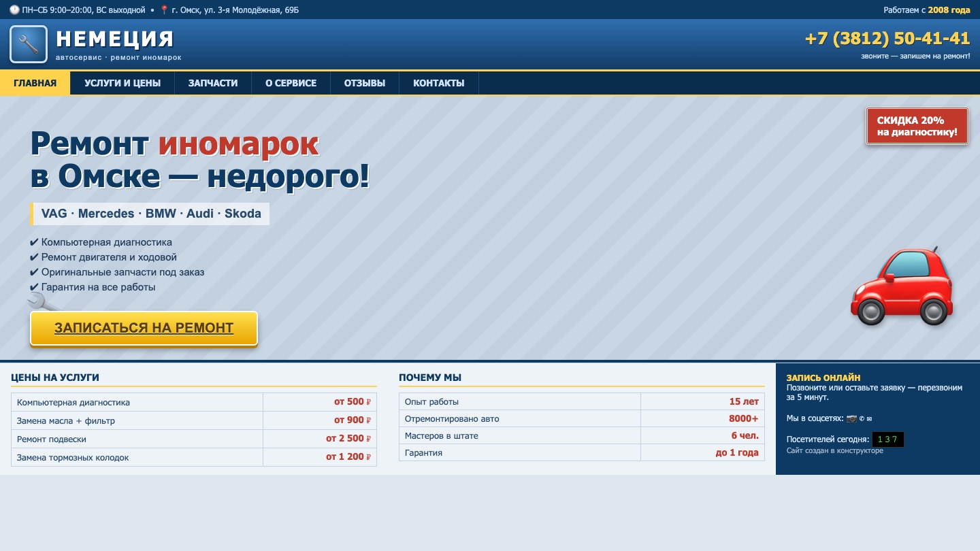Screen dimensions: 980x551
Task: Select the 'Замена тормозных колодок' row
Action: 194,457
